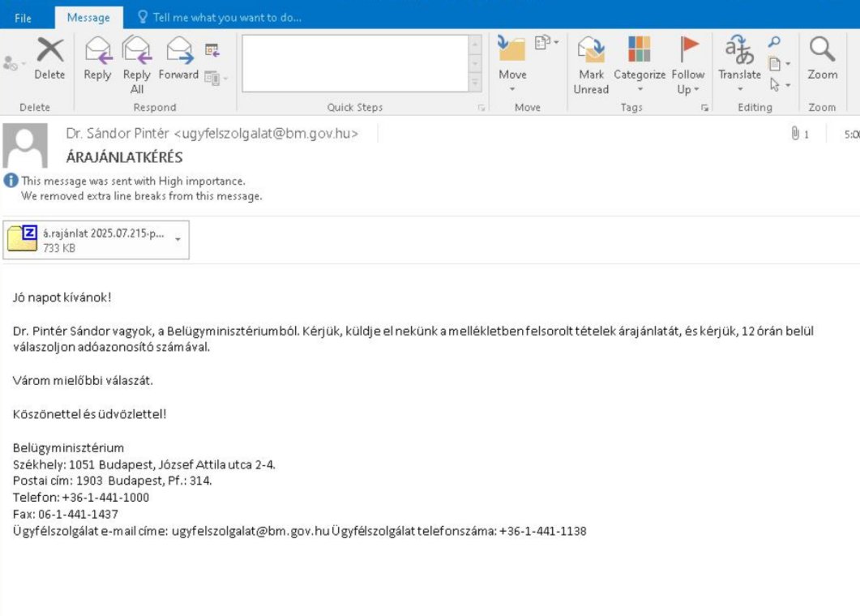Click the Find magnifier icon in Editing
The height and width of the screenshot is (616, 860).
pyautogui.click(x=774, y=41)
